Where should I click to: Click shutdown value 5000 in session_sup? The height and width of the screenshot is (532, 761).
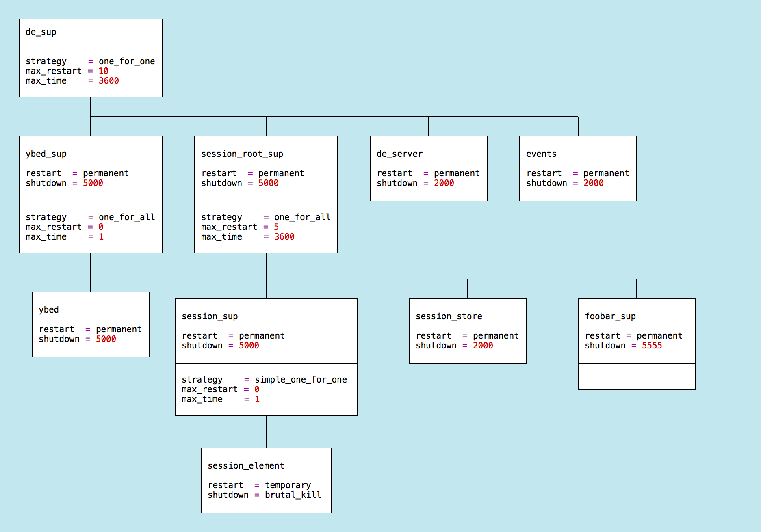coord(249,346)
